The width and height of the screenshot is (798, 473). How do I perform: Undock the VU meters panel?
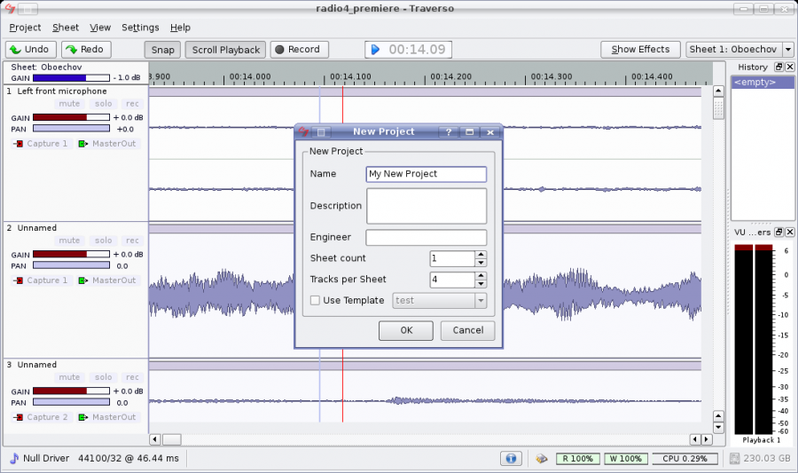tap(779, 232)
